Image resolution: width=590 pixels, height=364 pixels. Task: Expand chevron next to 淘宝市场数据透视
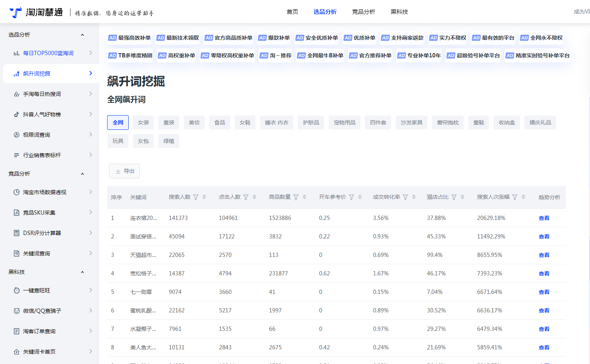pos(91,192)
